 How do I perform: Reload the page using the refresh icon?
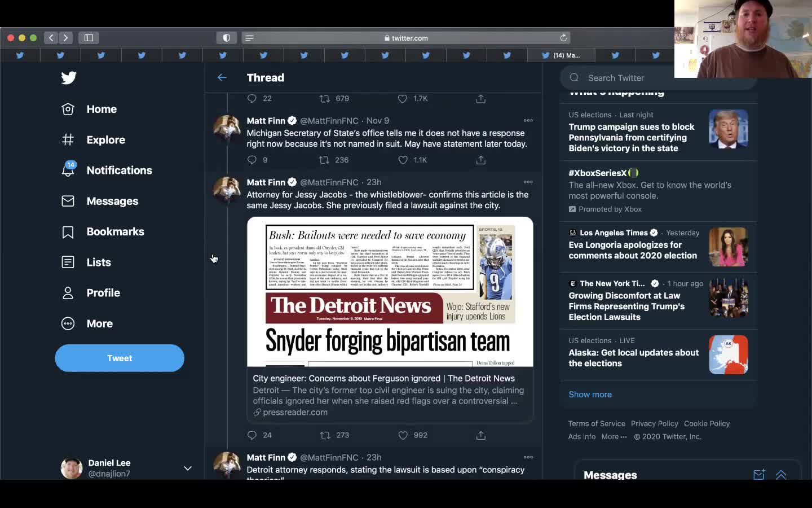click(x=563, y=38)
